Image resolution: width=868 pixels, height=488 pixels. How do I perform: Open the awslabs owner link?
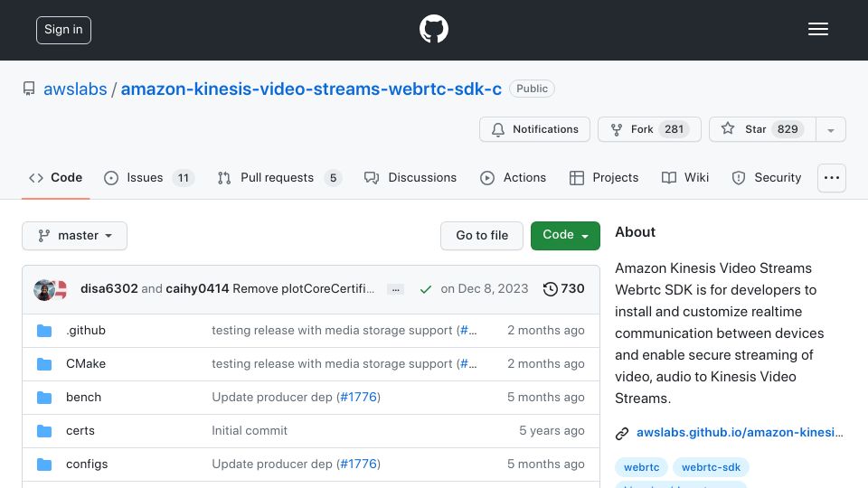click(x=75, y=89)
